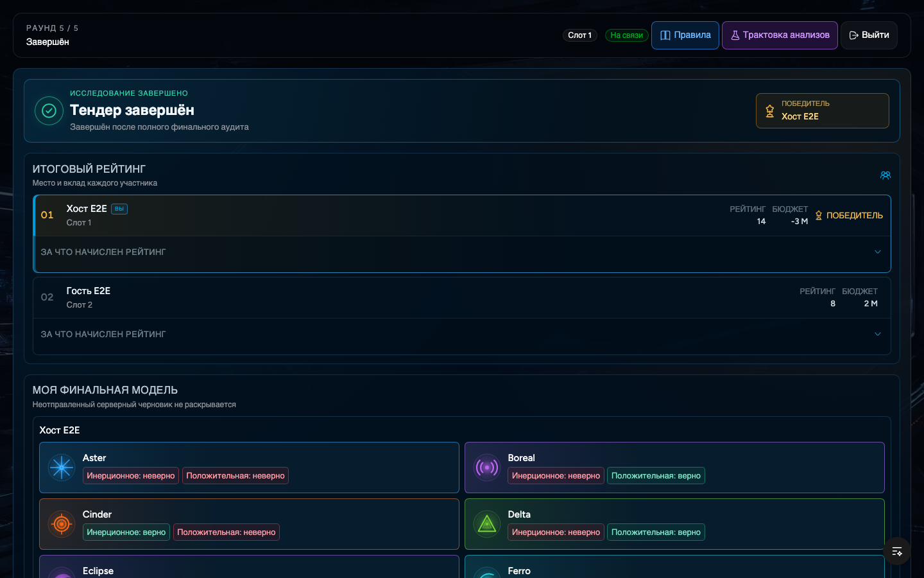Open the floating list button at bottom right
This screenshot has height=578, width=924.
pos(897,551)
